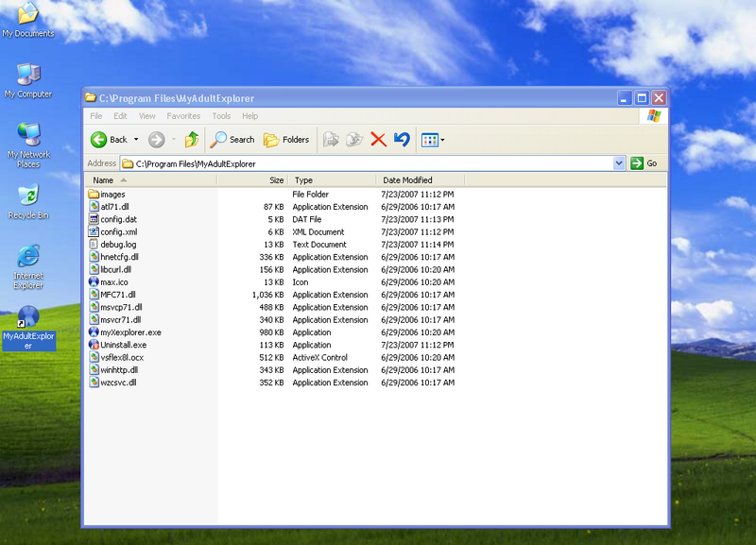Sort by the Date Modified column header
The height and width of the screenshot is (545, 756).
coord(420,180)
